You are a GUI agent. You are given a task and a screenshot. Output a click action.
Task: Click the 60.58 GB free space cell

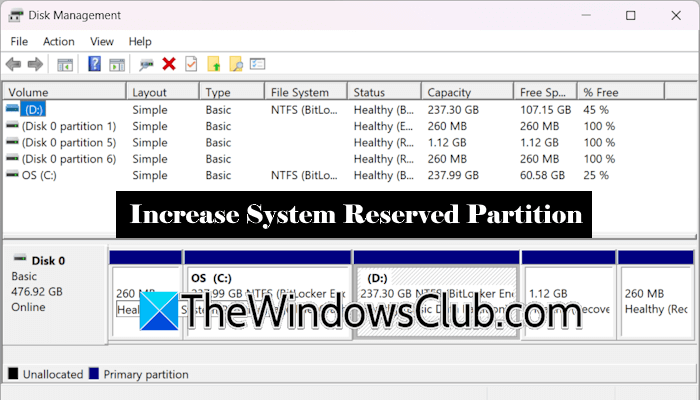[x=542, y=175]
